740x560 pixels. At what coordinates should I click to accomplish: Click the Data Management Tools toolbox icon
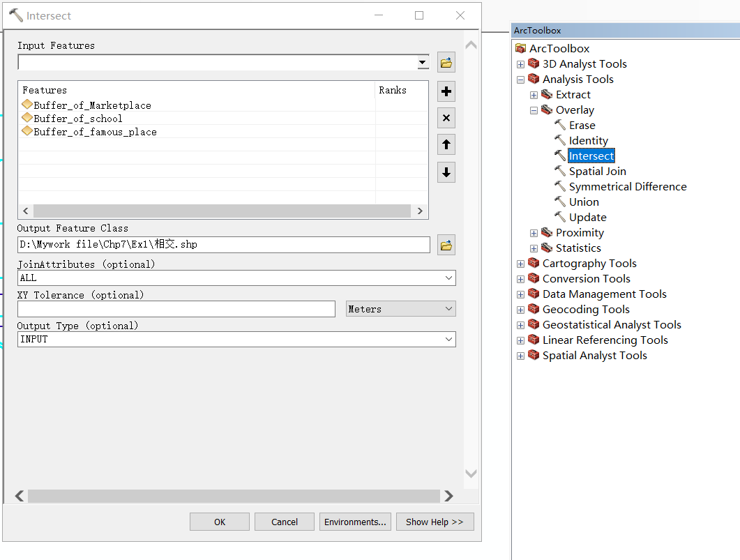click(x=534, y=294)
